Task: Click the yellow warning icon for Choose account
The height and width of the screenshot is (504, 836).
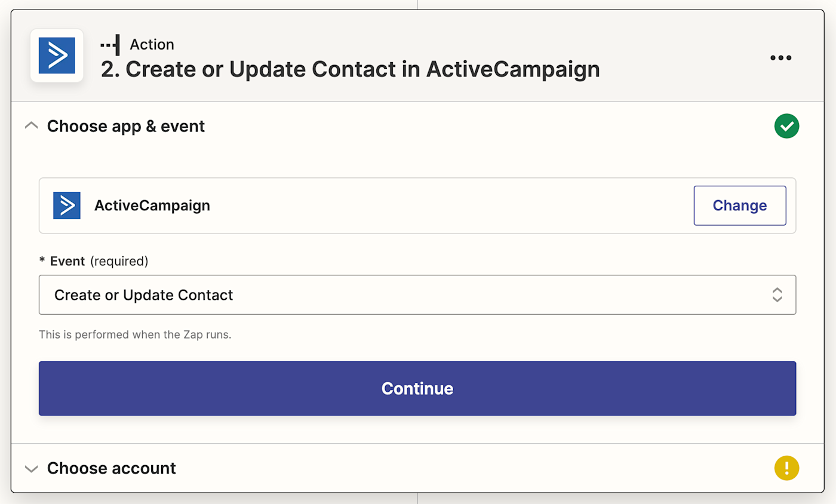Action: click(786, 468)
